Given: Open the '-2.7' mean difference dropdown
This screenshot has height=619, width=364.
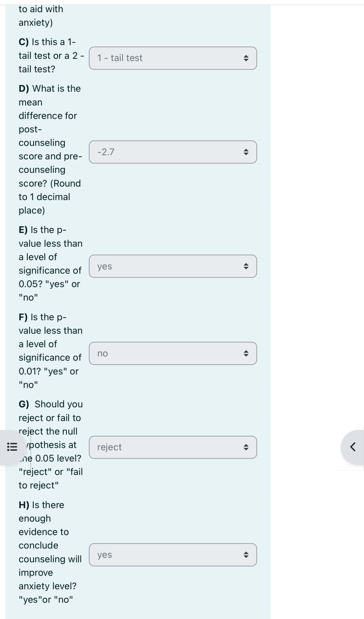Looking at the screenshot, I should [x=173, y=152].
